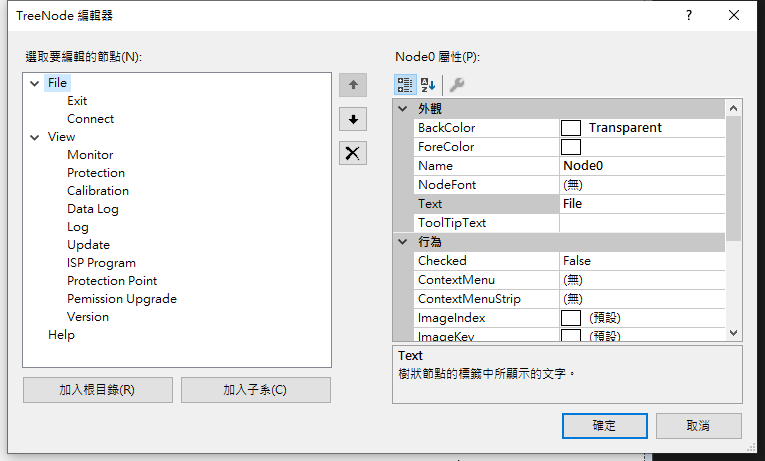The width and height of the screenshot is (765, 461).
Task: Collapse the 外觀 property category
Action: point(403,108)
